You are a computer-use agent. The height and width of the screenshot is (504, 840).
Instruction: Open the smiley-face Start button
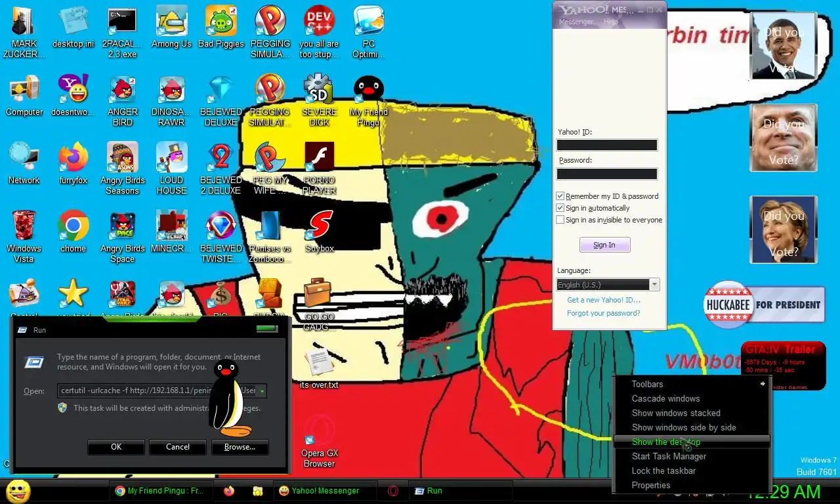(18, 491)
